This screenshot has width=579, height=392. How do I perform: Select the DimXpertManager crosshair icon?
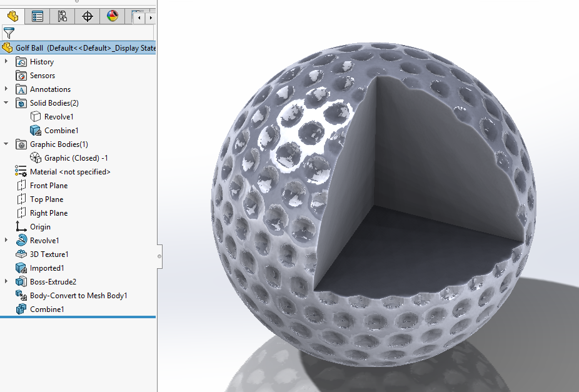point(87,16)
